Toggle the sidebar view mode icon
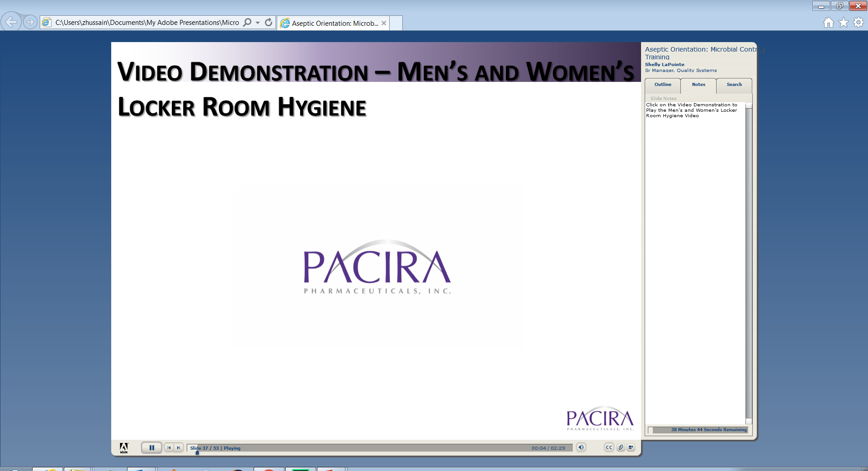Screen dimensions: 868x471 coord(631,447)
